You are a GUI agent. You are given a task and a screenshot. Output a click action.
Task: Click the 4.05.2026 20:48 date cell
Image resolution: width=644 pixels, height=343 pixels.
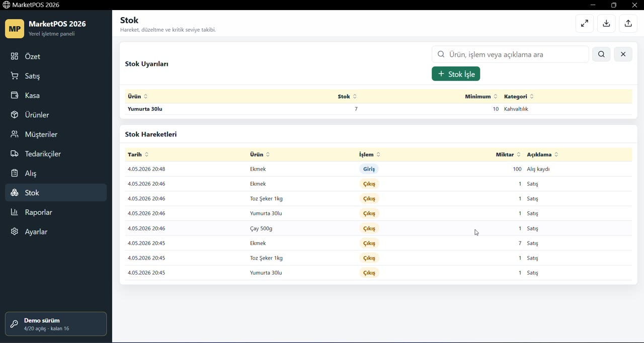pyautogui.click(x=146, y=169)
